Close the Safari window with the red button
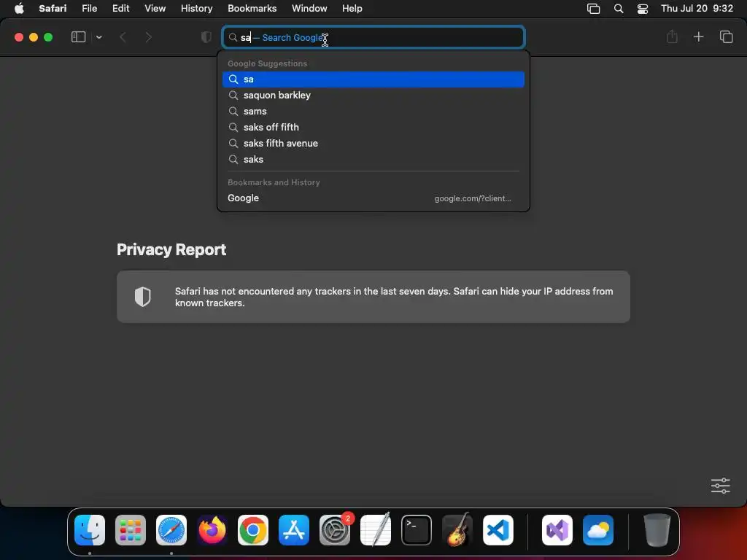The height and width of the screenshot is (560, 747). pos(19,37)
